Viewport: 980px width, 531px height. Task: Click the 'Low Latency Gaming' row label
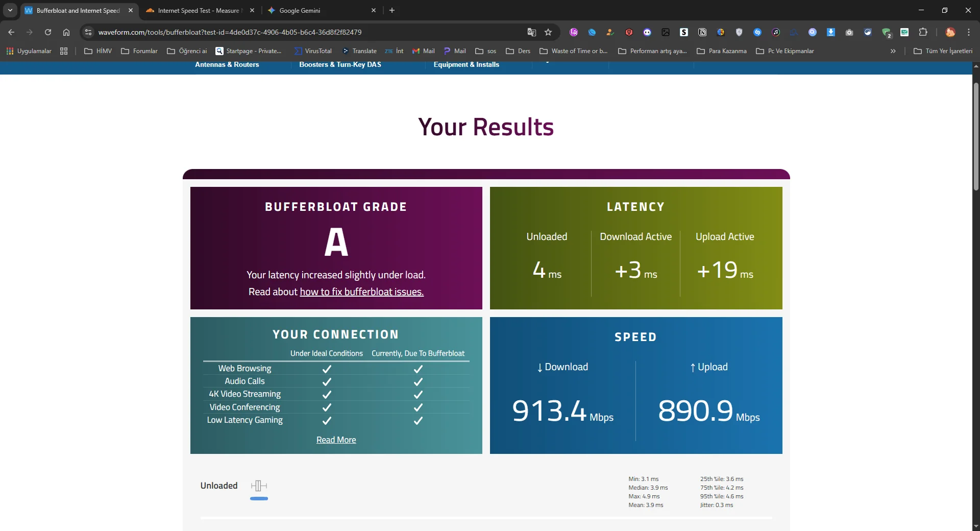pos(245,420)
